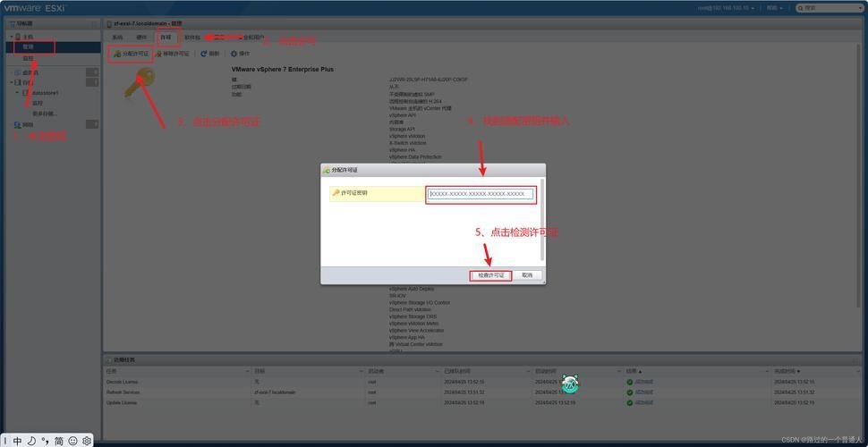Click the IME emoji smiley icon

pyautogui.click(x=72, y=441)
